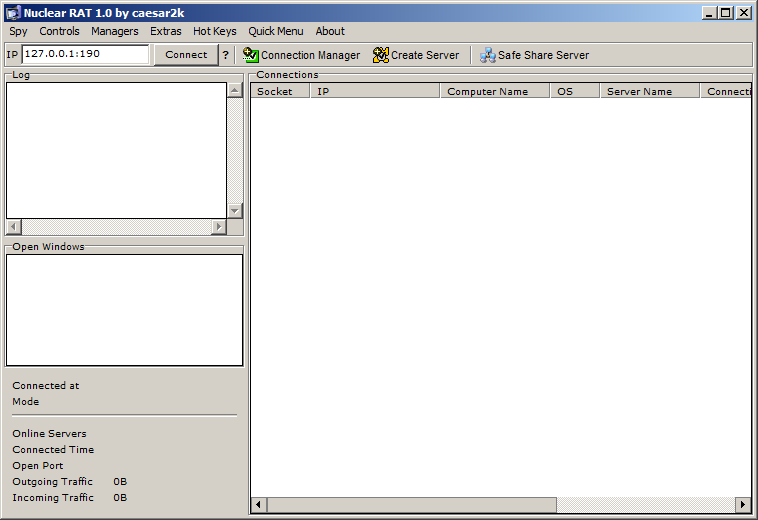Click the Computer Name column header

(x=494, y=91)
